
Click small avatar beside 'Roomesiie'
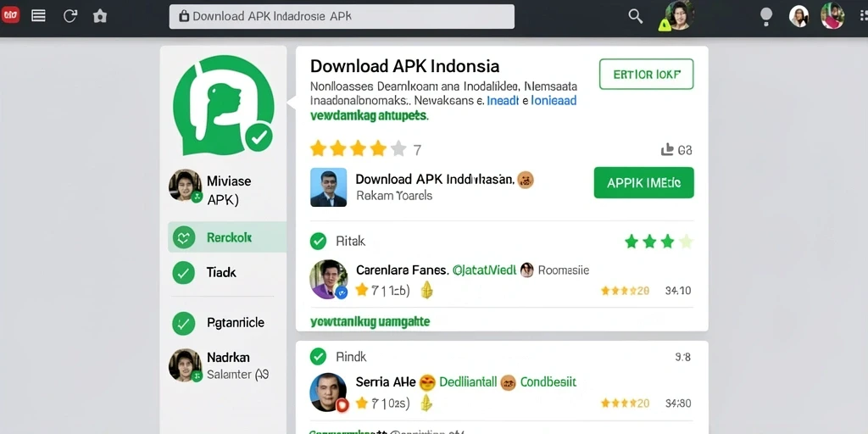pyautogui.click(x=526, y=270)
